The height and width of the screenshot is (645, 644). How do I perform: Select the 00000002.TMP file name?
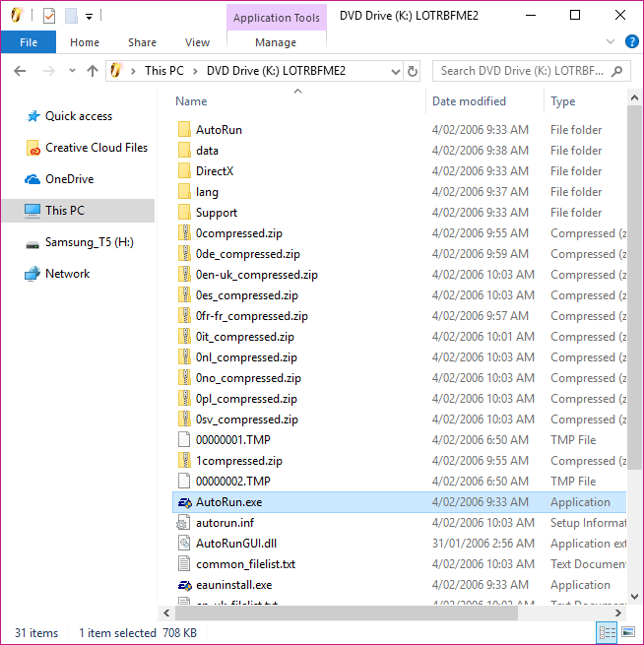232,482
